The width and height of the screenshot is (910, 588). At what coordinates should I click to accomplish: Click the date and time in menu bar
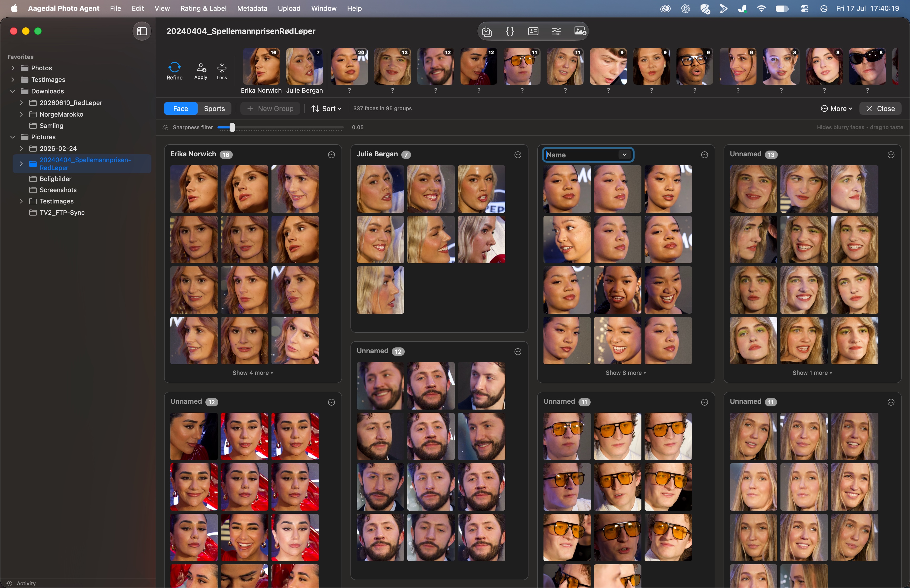tap(867, 8)
